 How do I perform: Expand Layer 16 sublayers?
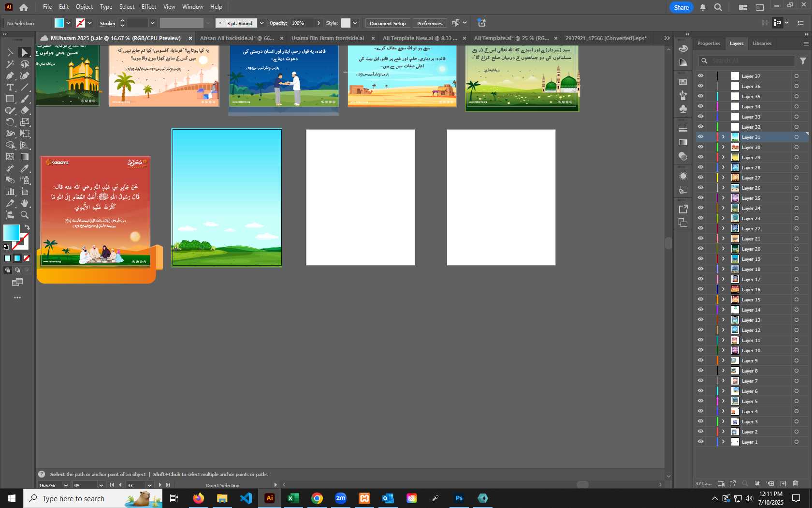coord(724,289)
